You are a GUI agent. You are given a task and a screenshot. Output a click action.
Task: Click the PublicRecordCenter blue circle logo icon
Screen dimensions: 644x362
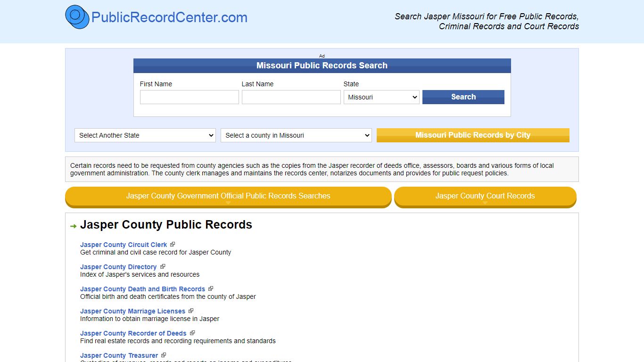[77, 17]
